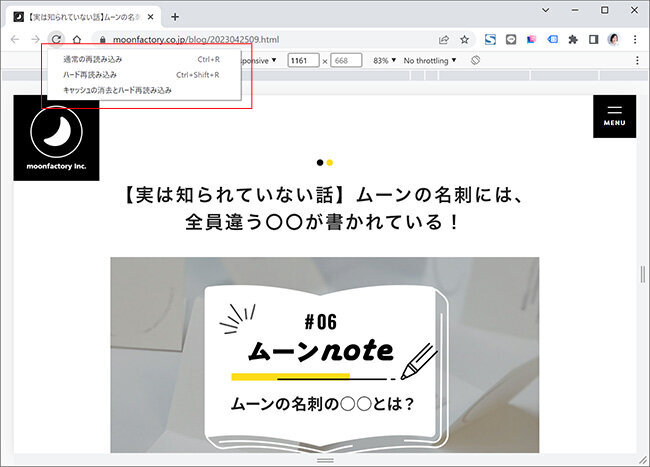Select the moonfactory blog tab
The width and height of the screenshot is (650, 467).
84,17
